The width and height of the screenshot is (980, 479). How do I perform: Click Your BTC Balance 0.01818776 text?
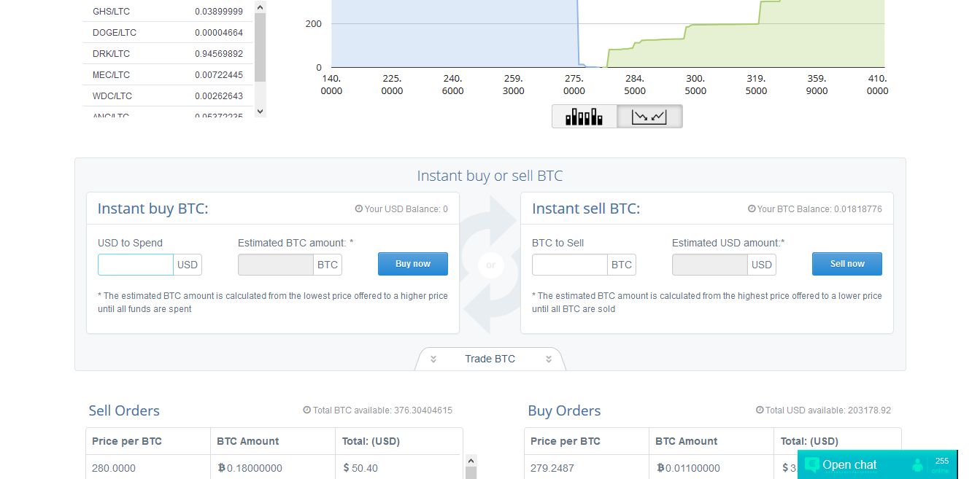click(819, 209)
